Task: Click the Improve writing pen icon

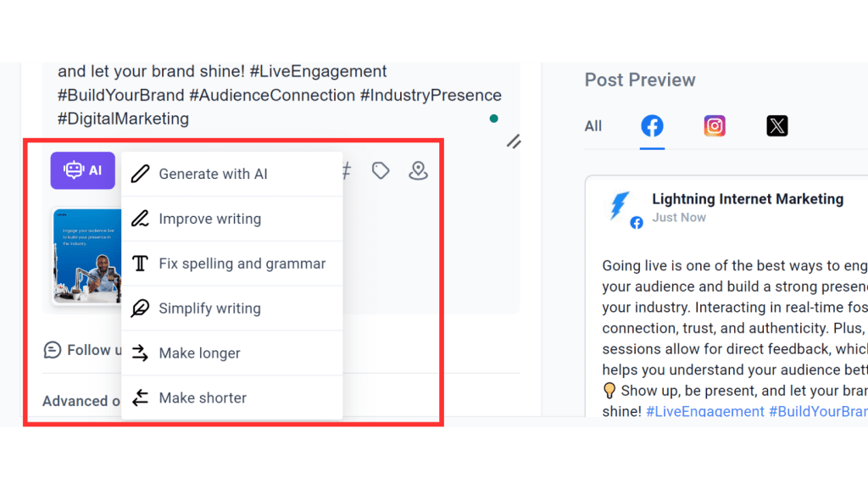Action: tap(139, 219)
